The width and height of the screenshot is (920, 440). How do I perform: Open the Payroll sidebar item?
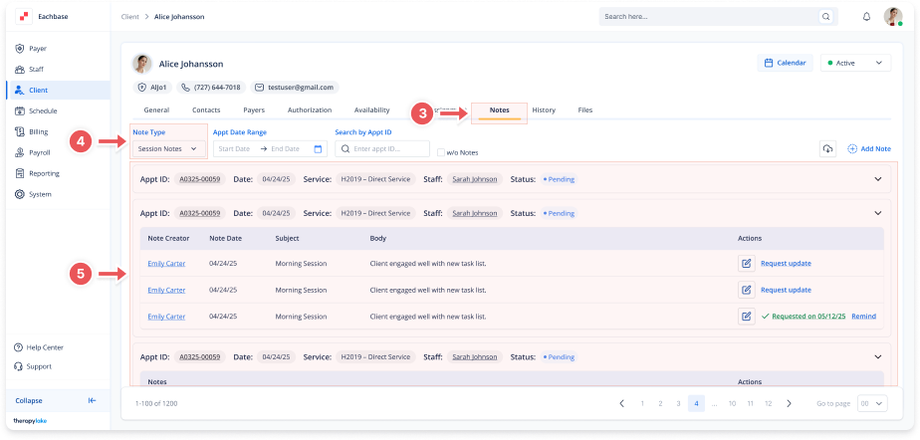39,153
